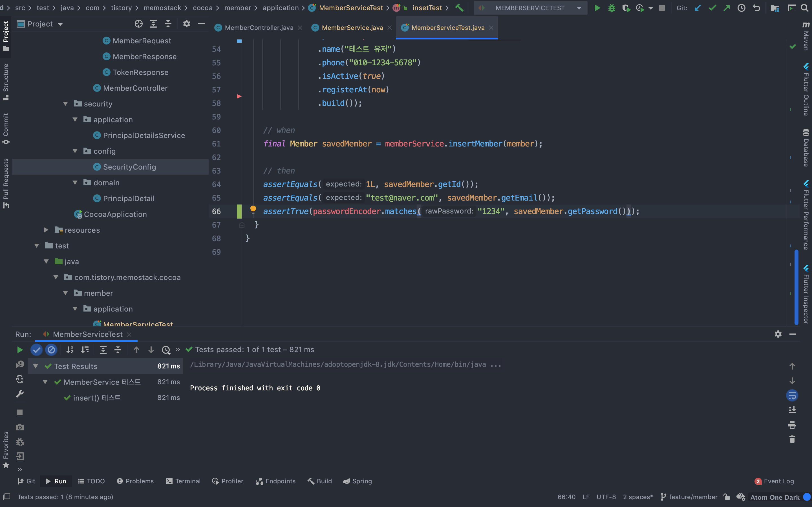Rerun tests with green play icon in Run panel

[20, 350]
